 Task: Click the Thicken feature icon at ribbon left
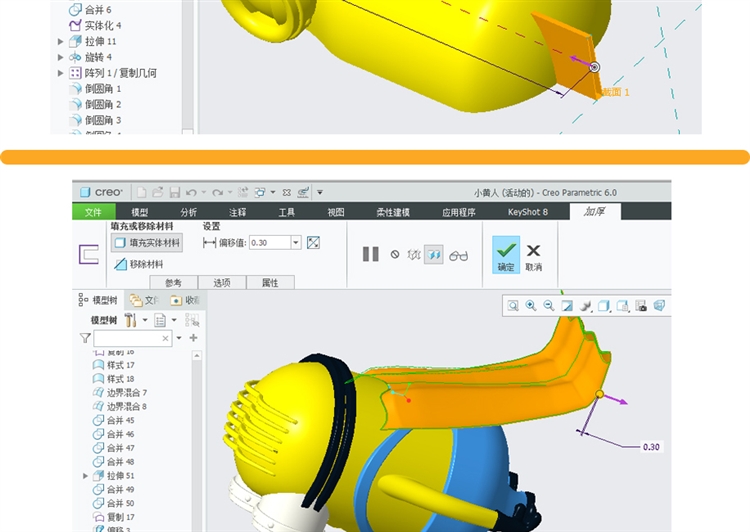pos(89,254)
